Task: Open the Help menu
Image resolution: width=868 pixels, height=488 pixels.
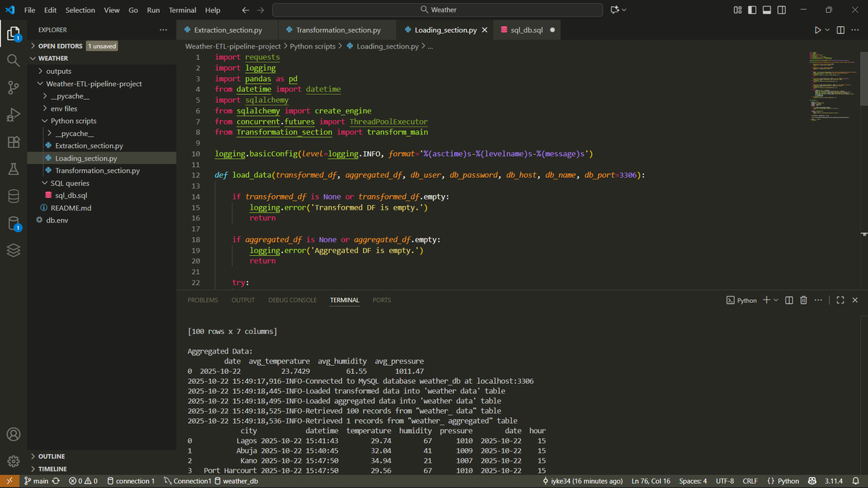Action: pos(213,10)
